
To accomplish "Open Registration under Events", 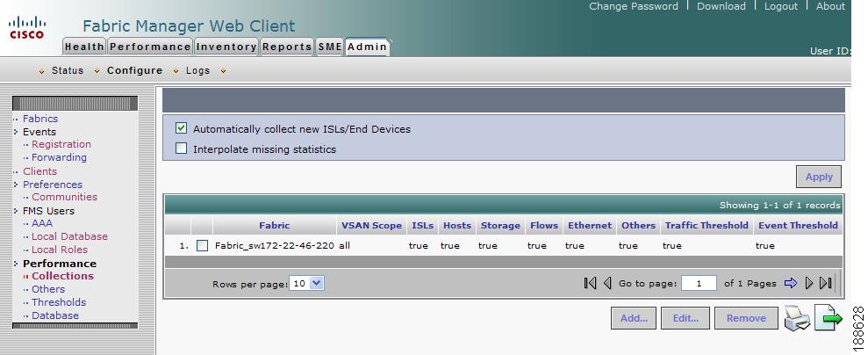I will pyautogui.click(x=61, y=144).
